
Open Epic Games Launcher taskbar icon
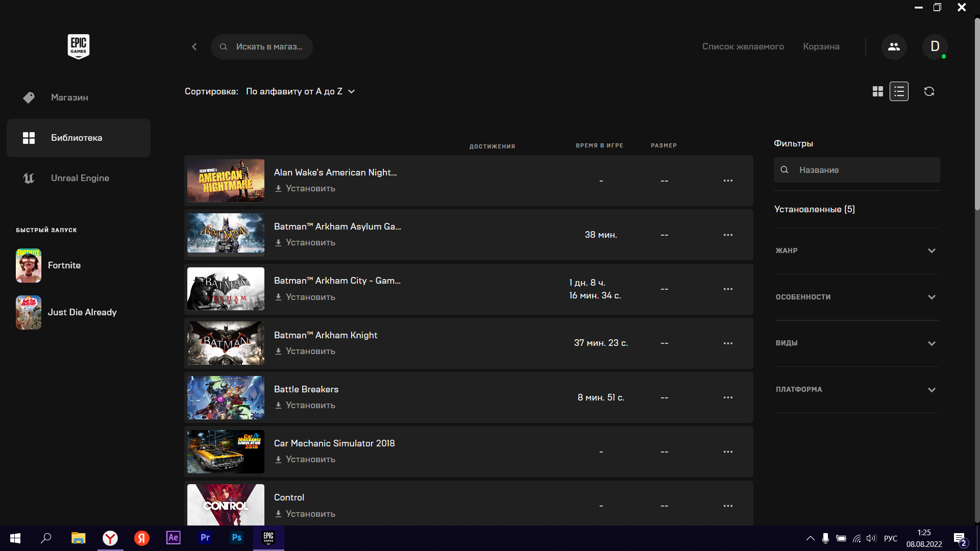tap(268, 538)
